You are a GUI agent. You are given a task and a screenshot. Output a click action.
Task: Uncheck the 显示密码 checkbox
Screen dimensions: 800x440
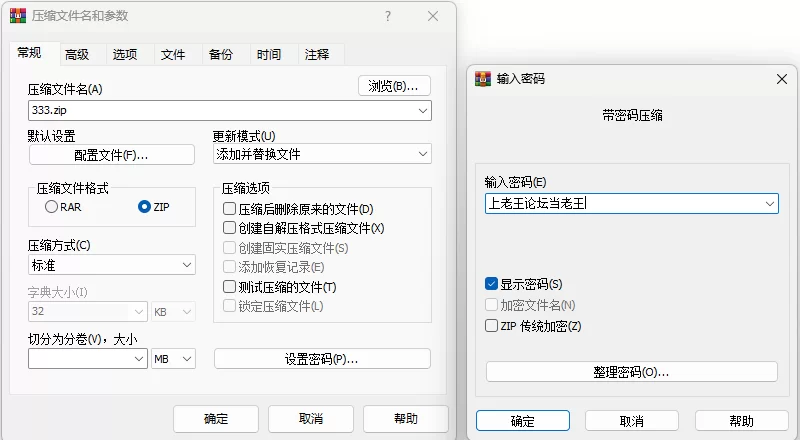pyautogui.click(x=491, y=284)
